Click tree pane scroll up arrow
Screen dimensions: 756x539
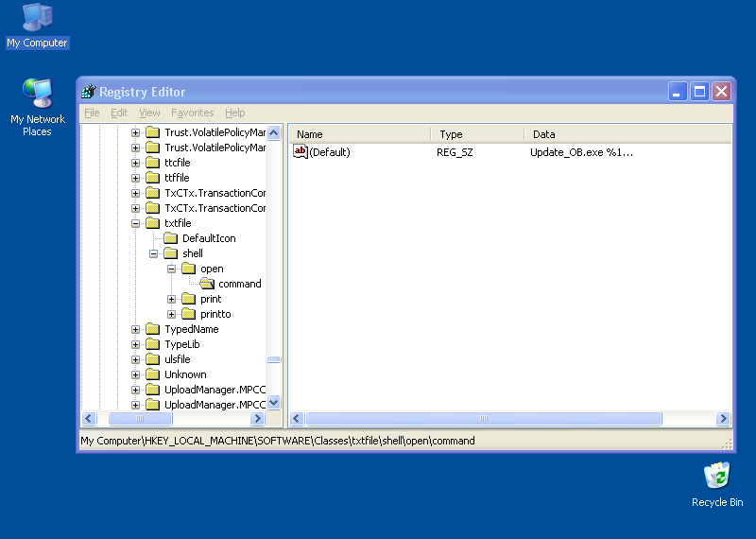[x=273, y=132]
